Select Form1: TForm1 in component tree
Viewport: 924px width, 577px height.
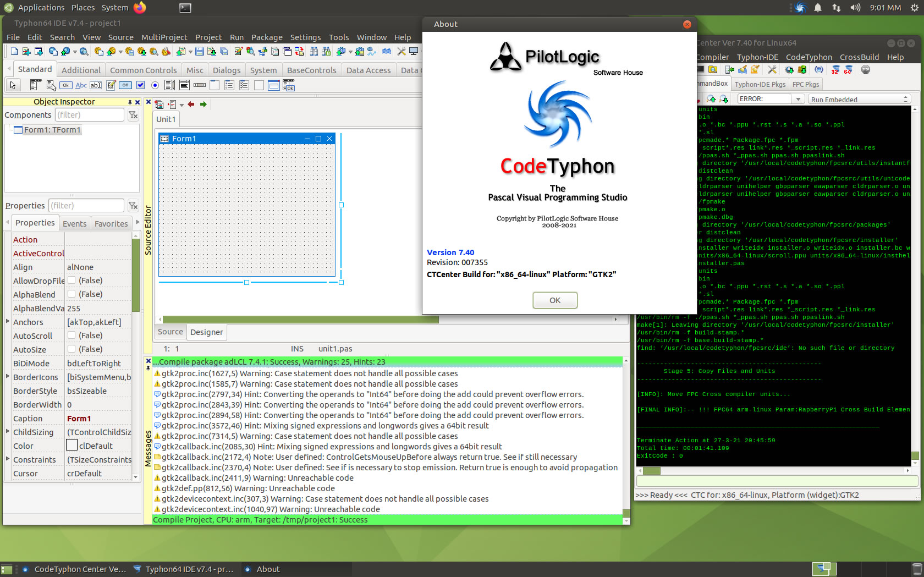(x=47, y=130)
